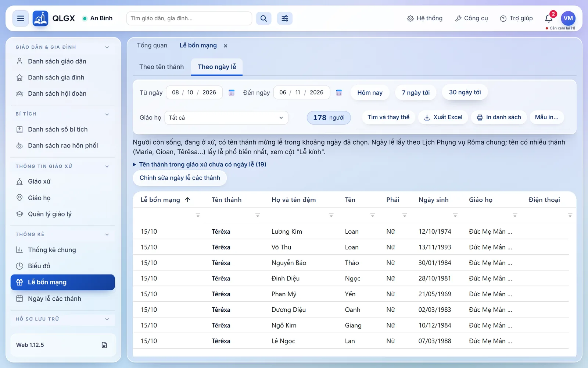
Task: Open the notifications bell
Action: coord(549,18)
